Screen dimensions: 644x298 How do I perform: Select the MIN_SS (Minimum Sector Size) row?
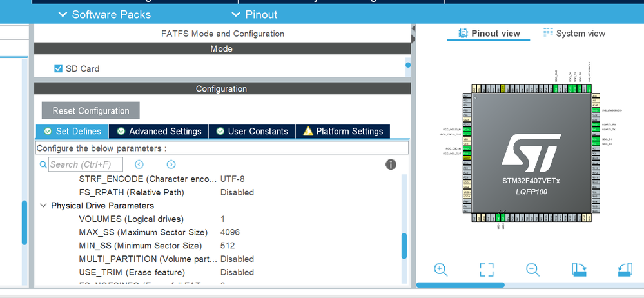tap(220, 245)
